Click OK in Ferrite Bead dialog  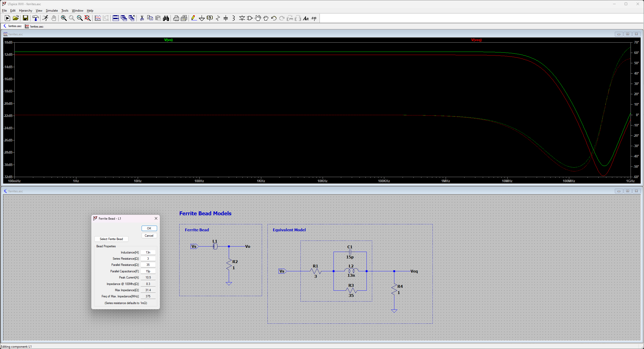click(149, 228)
